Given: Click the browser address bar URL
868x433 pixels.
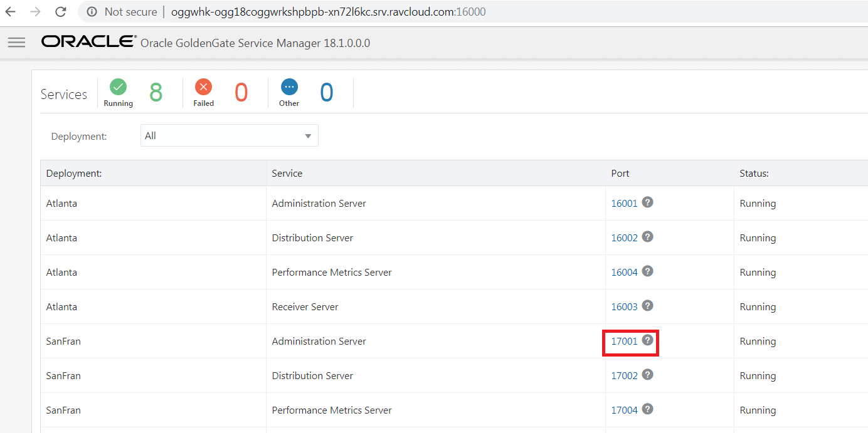Looking at the screenshot, I should [328, 12].
